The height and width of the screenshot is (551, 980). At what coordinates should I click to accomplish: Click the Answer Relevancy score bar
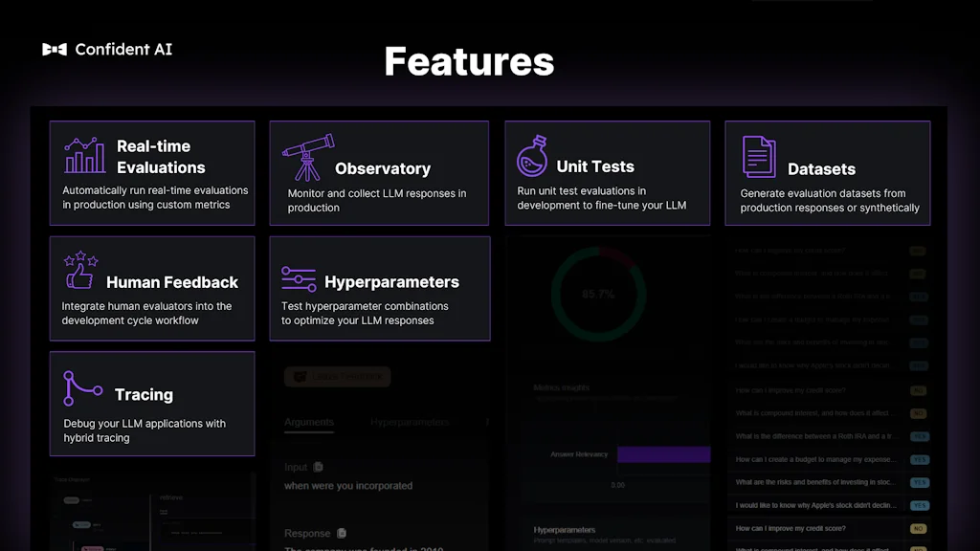664,456
